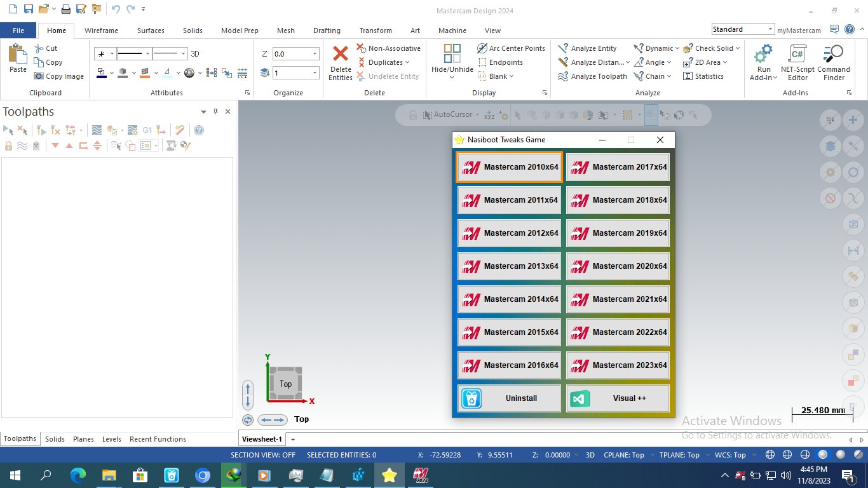Click the Mastercam 2014x64 button
Viewport: 868px width, 488px height.
(510, 299)
